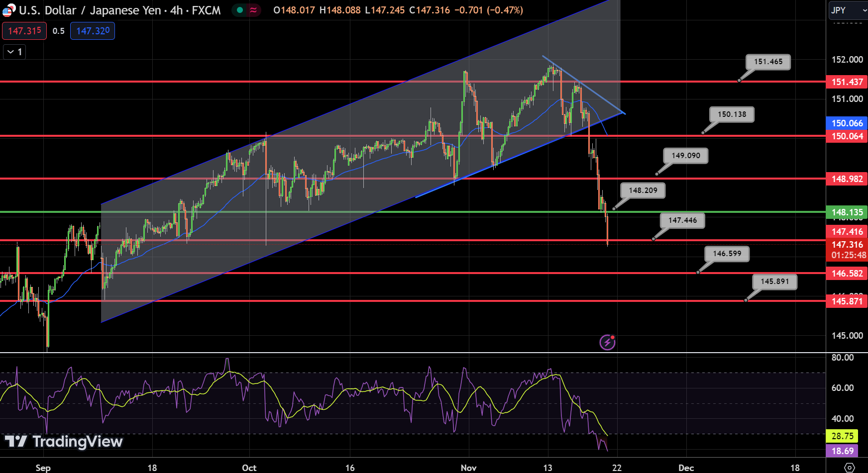Select the 148.209 callout label

pos(643,190)
